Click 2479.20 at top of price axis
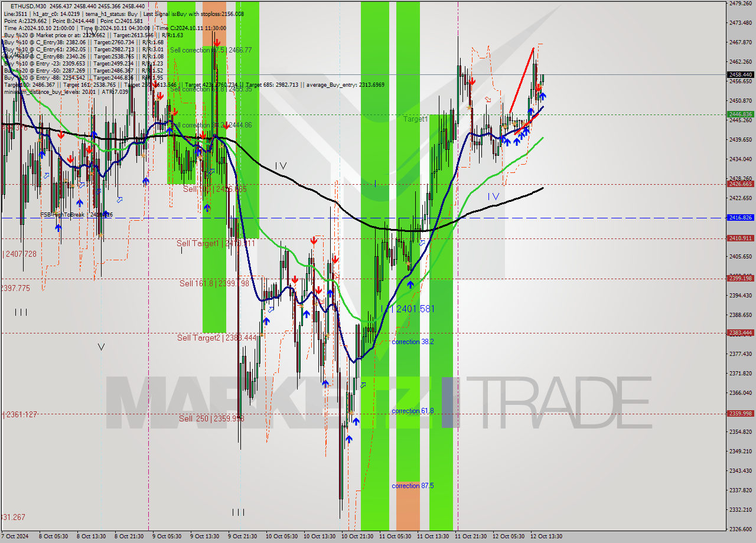 pos(740,3)
